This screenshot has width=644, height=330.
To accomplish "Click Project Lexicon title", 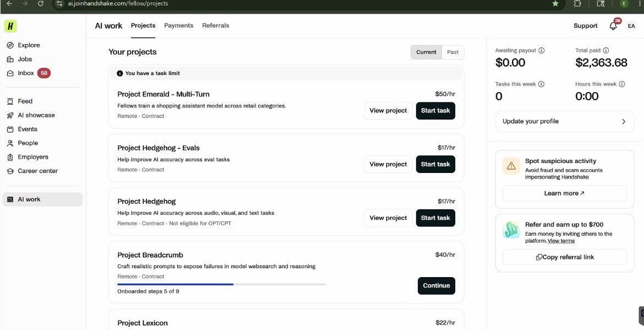I will click(x=143, y=323).
